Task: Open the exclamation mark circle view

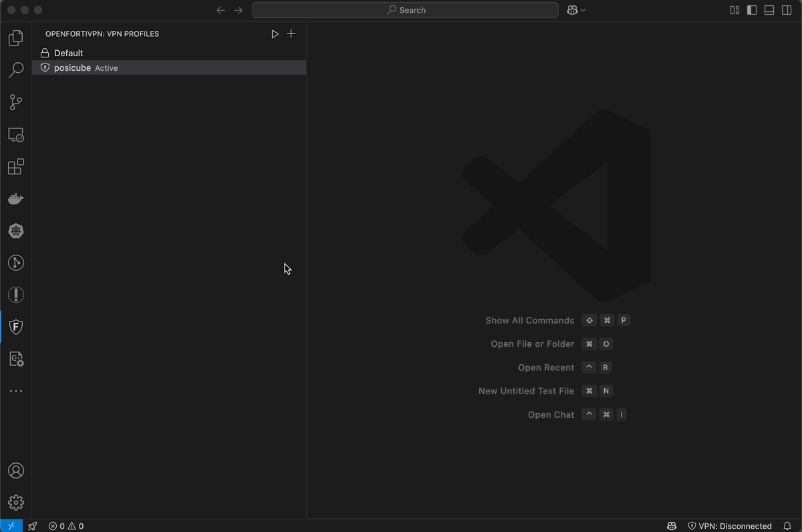Action: coord(16,295)
